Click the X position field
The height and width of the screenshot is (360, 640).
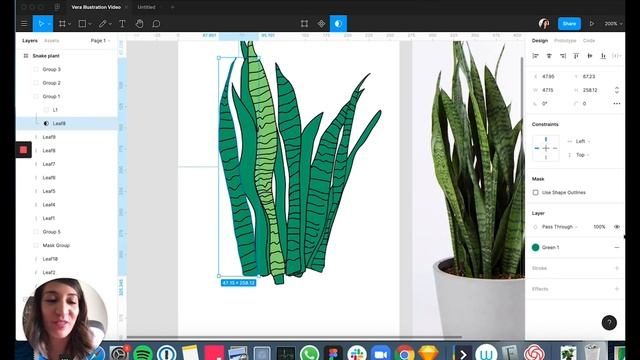(549, 76)
